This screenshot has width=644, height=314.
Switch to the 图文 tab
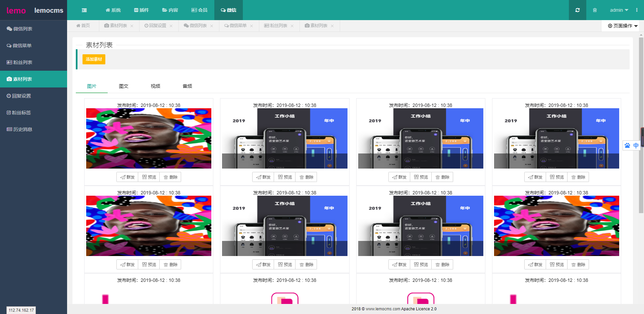pyautogui.click(x=123, y=86)
